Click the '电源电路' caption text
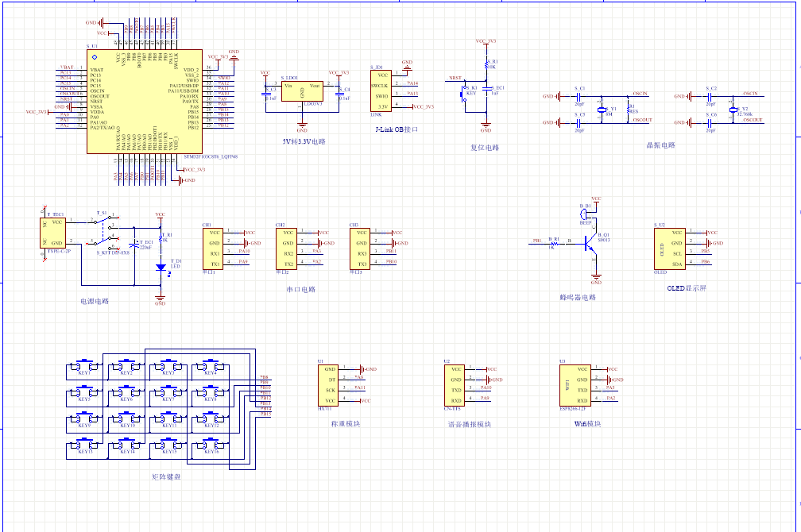The height and width of the screenshot is (532, 801). (95, 301)
